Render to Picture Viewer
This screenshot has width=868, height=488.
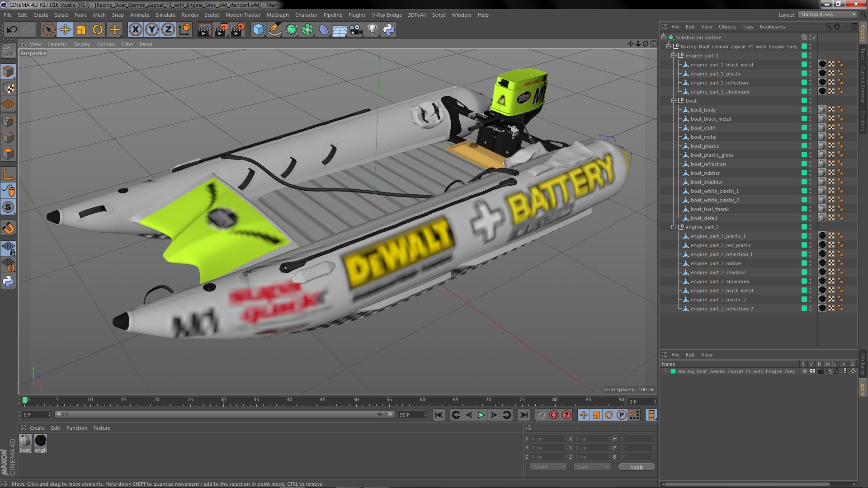[221, 30]
